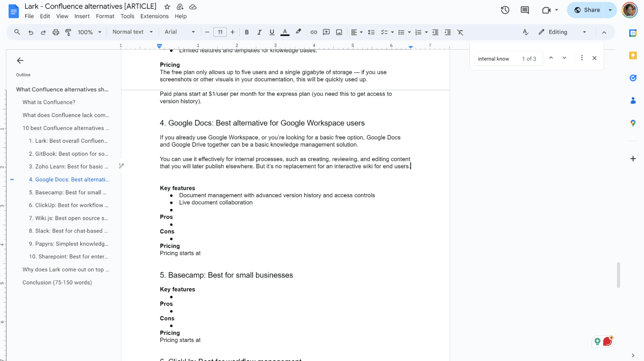The width and height of the screenshot is (644, 361).
Task: Open version history
Action: point(505,10)
